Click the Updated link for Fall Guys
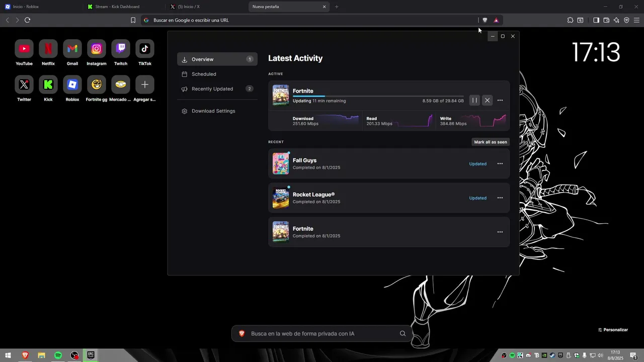644x362 pixels. coord(478,164)
